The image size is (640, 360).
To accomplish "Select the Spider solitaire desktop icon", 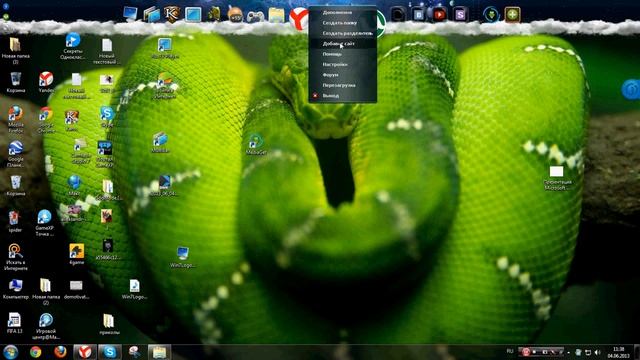I will (x=15, y=222).
